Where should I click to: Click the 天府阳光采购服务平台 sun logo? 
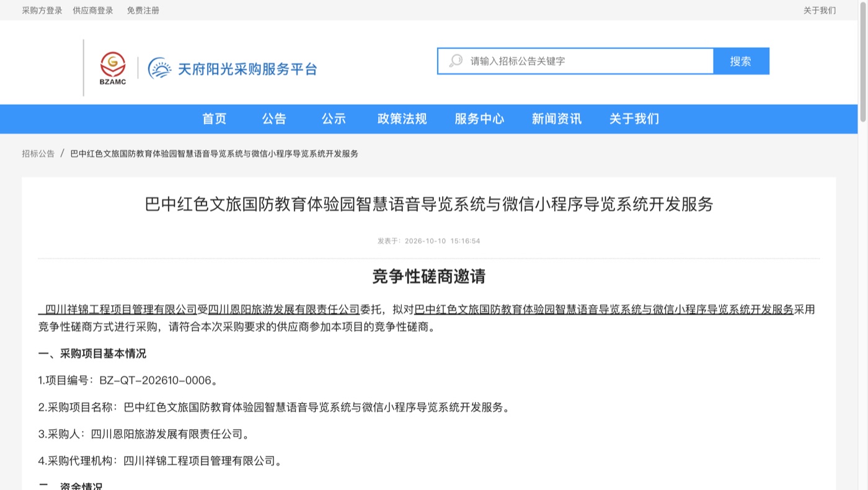(159, 68)
